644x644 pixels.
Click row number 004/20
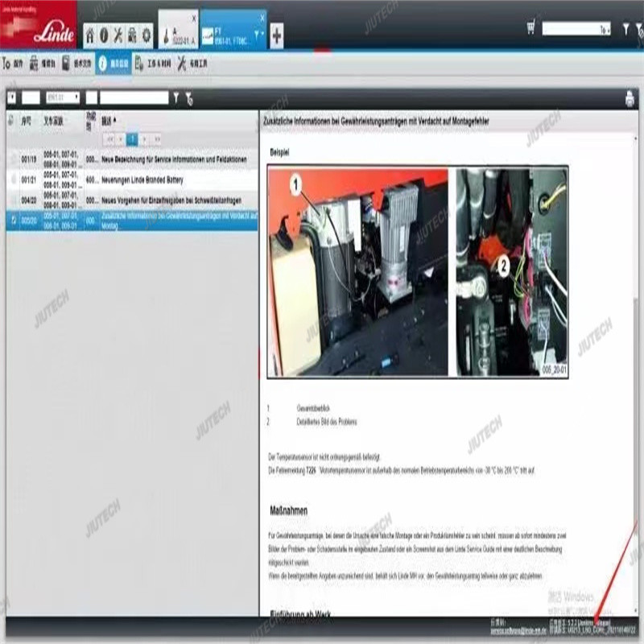click(x=29, y=200)
